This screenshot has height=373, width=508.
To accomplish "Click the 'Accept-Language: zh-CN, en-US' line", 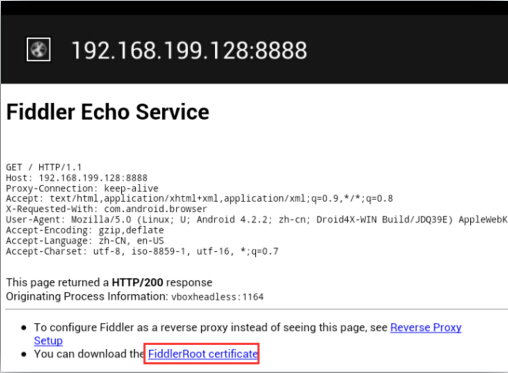I will click(x=85, y=241).
